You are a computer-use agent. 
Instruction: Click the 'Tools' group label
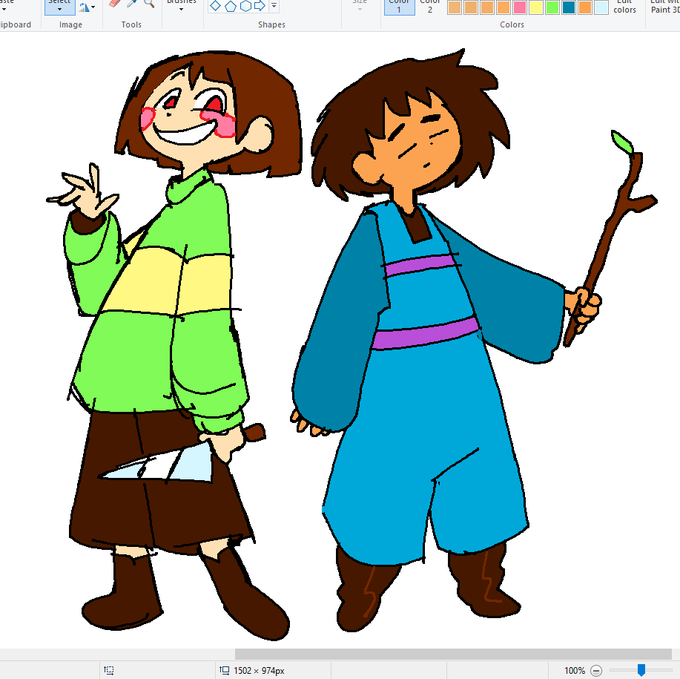tap(131, 25)
